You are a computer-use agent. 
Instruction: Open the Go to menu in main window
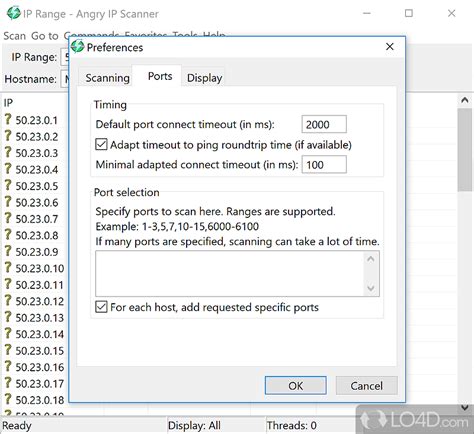pos(45,36)
